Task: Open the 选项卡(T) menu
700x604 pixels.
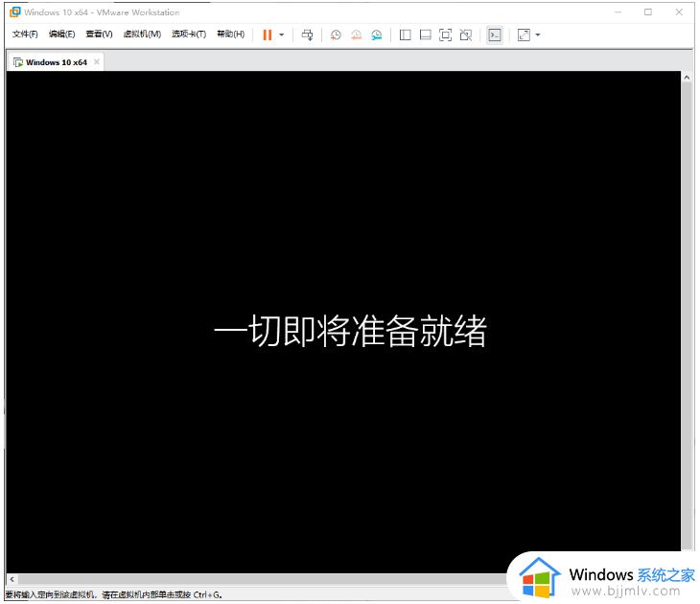Action: pyautogui.click(x=189, y=35)
